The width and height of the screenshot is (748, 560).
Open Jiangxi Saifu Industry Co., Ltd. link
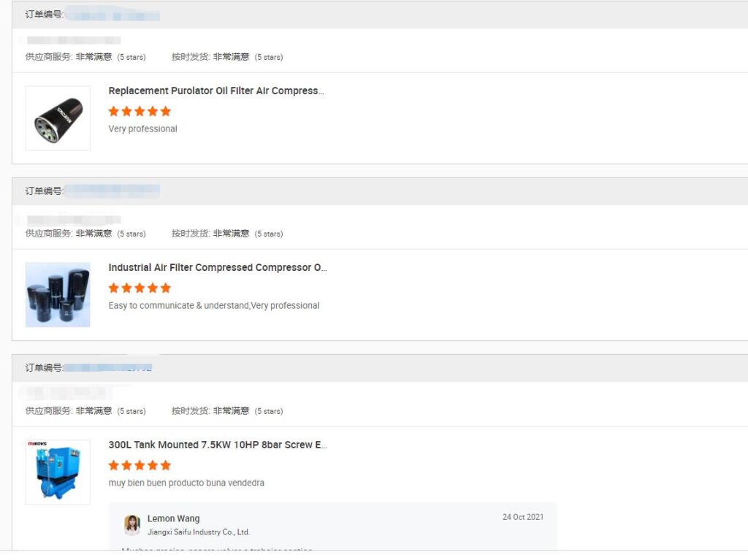point(199,532)
